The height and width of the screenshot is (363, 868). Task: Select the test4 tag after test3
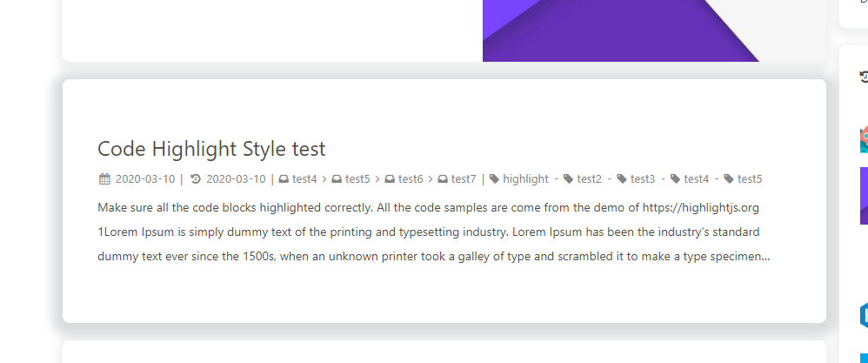point(696,179)
